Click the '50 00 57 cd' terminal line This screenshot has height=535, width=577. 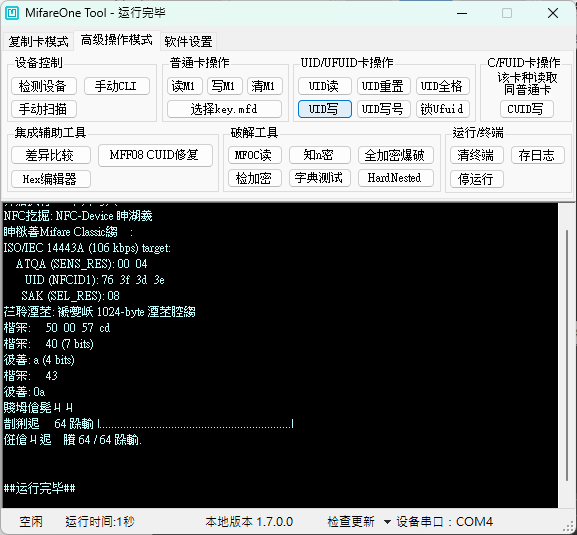pyautogui.click(x=57, y=328)
